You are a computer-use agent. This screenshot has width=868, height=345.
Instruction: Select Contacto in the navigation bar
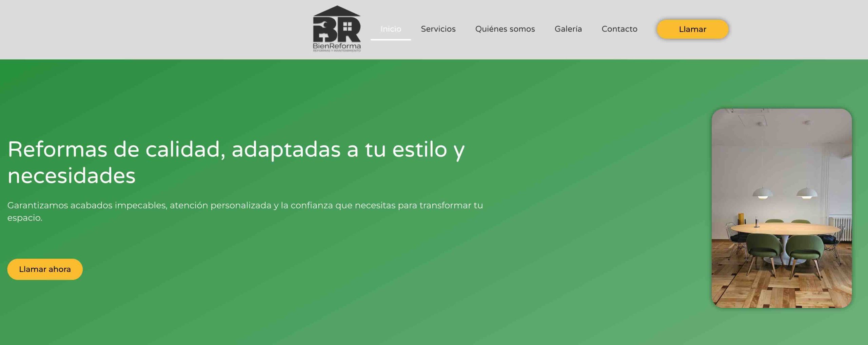click(x=619, y=29)
